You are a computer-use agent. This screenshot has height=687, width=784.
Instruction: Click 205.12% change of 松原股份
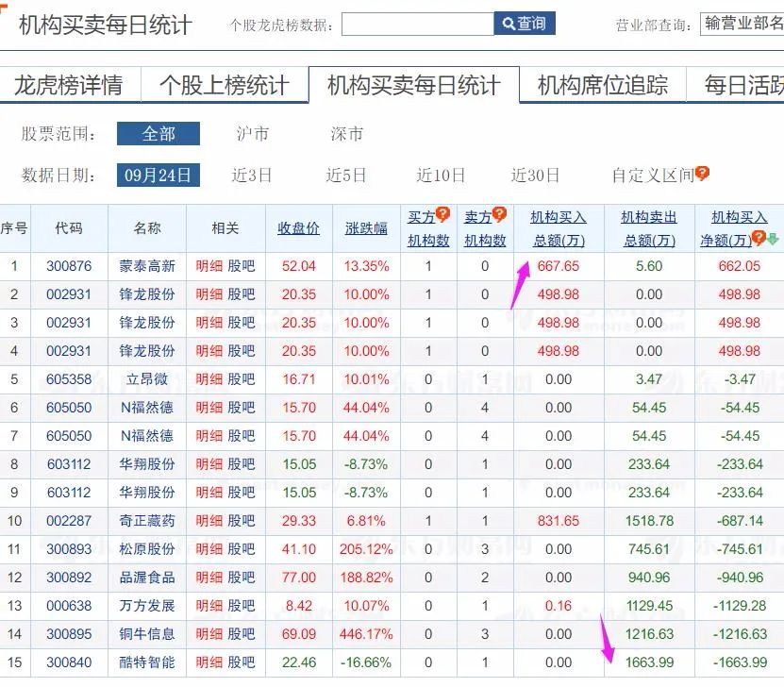tap(366, 549)
